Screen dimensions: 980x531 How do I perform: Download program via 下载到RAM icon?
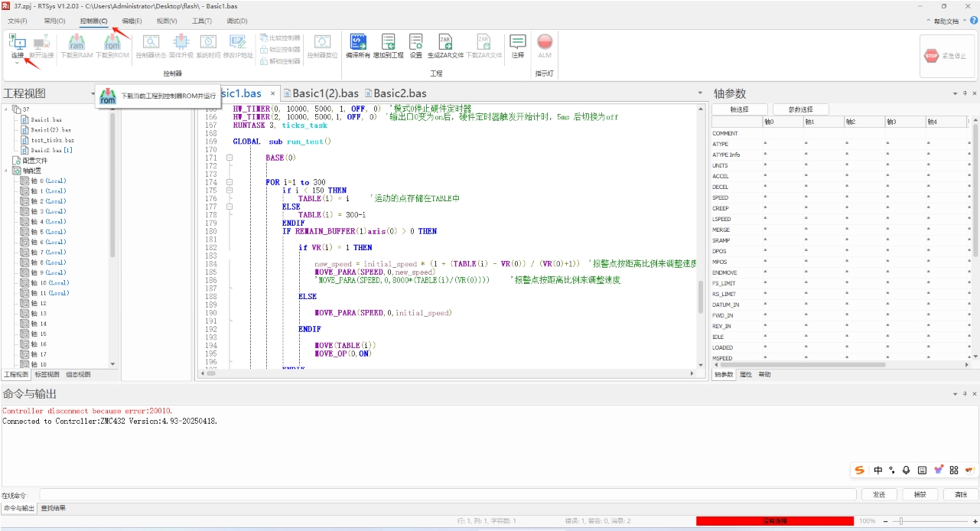[76, 43]
